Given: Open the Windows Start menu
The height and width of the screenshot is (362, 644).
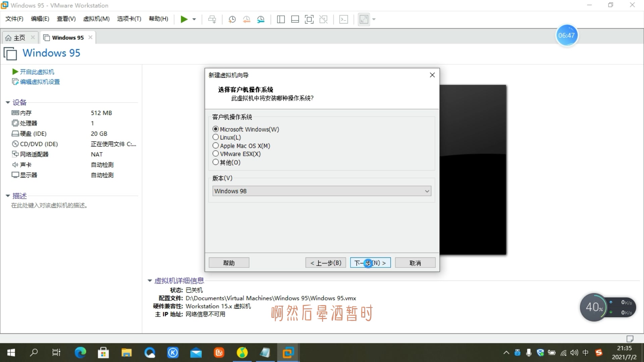Looking at the screenshot, I should pyautogui.click(x=11, y=353).
